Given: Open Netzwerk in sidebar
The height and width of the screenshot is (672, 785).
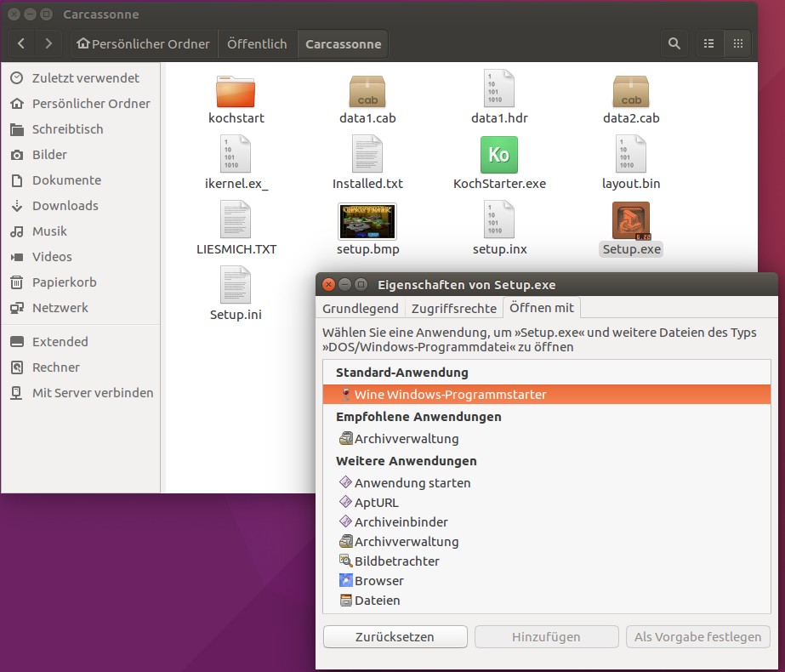Looking at the screenshot, I should coord(81,308).
